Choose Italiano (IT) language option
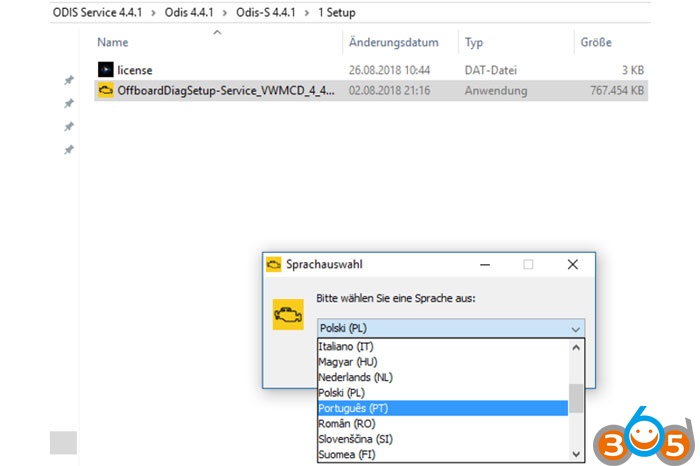 tap(345, 346)
